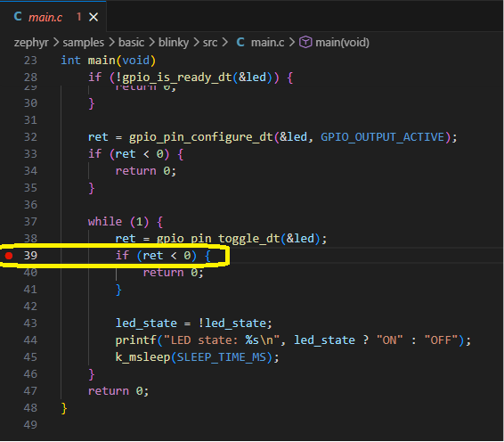Click on k_msleep call
The height and width of the screenshot is (442, 504).
pyautogui.click(x=142, y=357)
